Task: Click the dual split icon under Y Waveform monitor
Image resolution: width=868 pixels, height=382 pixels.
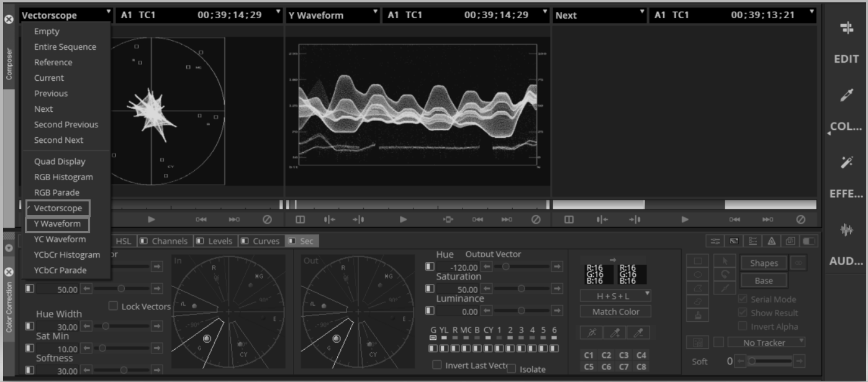Action: coord(301,219)
